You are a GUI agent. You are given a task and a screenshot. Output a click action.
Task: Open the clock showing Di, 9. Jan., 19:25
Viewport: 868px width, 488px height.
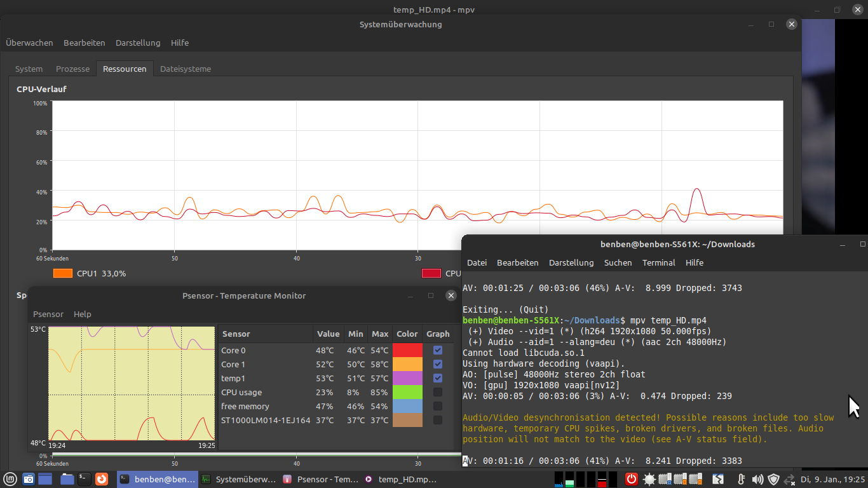point(833,479)
